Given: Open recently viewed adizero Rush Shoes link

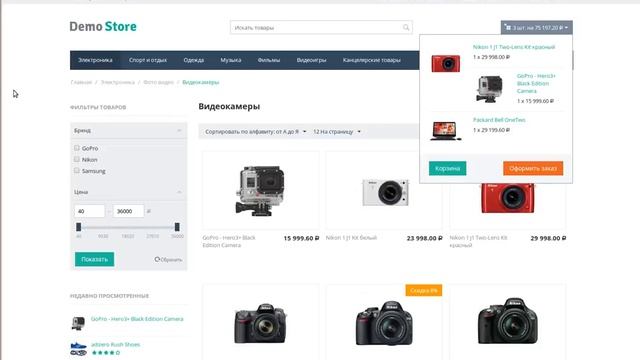Looking at the screenshot, I should [116, 344].
